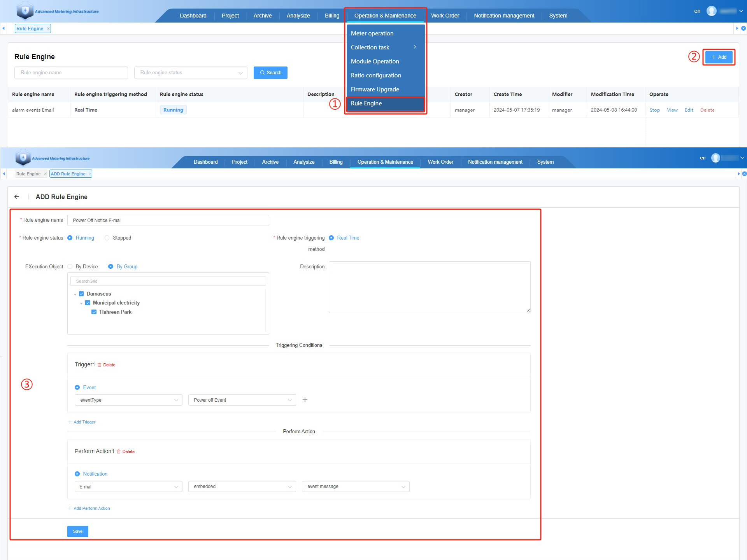Image resolution: width=747 pixels, height=560 pixels.
Task: Select the By Device execution object option
Action: pos(70,267)
